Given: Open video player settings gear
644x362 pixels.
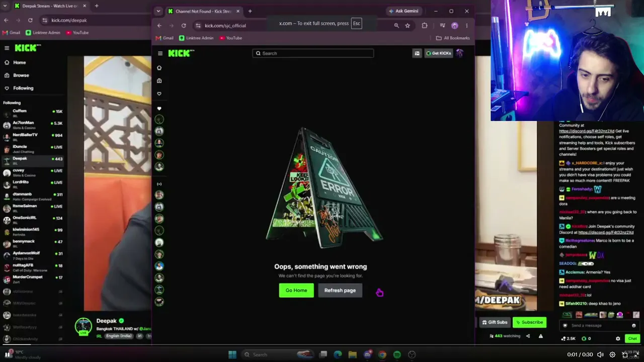Looking at the screenshot, I should (x=612, y=354).
